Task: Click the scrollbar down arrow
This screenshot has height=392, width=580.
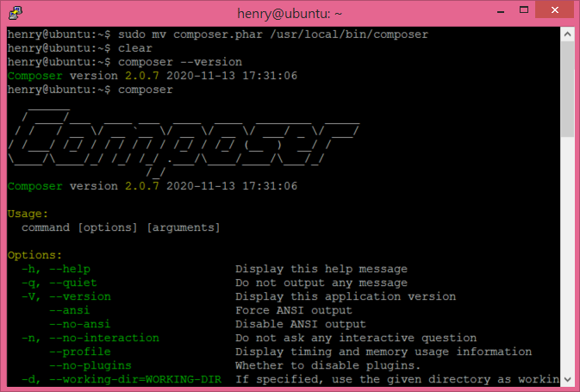Action: pyautogui.click(x=567, y=379)
